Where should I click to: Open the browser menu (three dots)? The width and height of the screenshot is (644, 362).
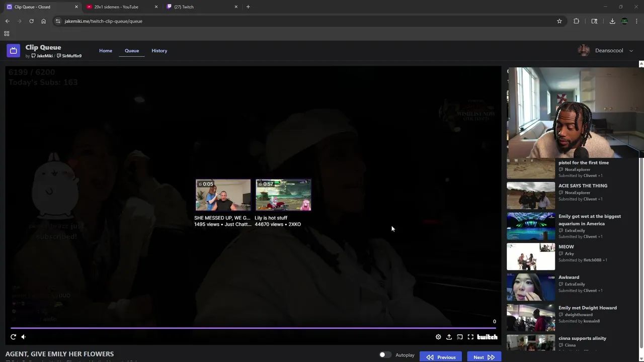pos(637,21)
